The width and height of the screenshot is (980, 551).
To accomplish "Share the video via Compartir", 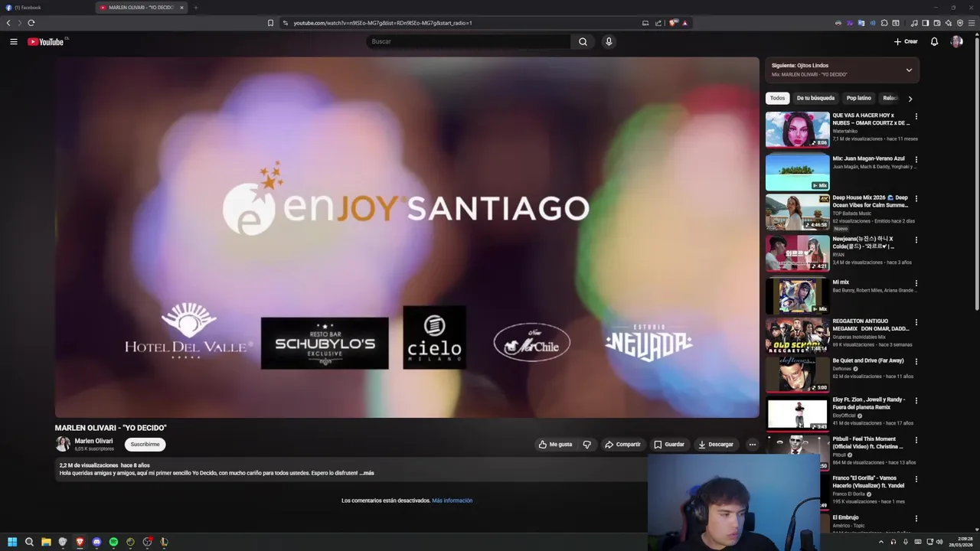I will point(622,444).
